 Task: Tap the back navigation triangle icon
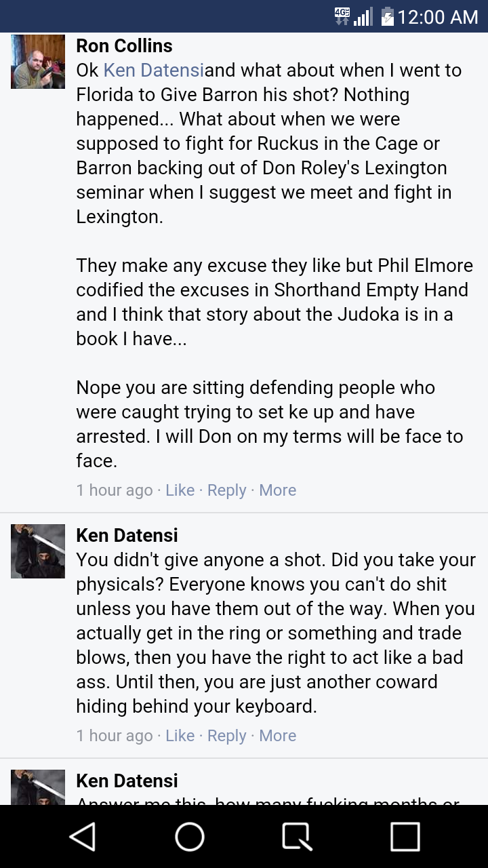click(x=83, y=837)
